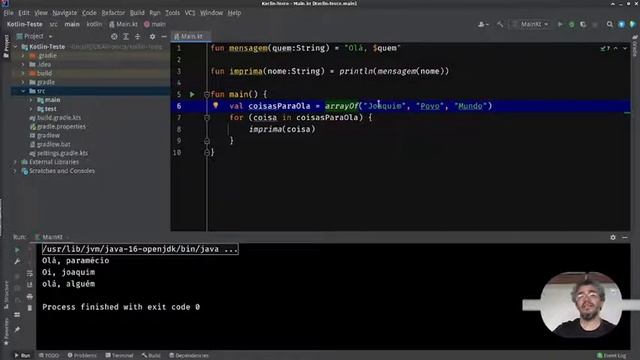The image size is (640, 360).
Task: Click the Build project hammer icon
Action: point(500,24)
